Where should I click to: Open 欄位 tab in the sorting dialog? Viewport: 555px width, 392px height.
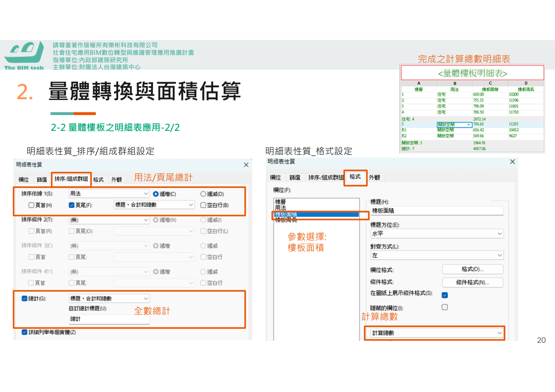[x=23, y=179]
